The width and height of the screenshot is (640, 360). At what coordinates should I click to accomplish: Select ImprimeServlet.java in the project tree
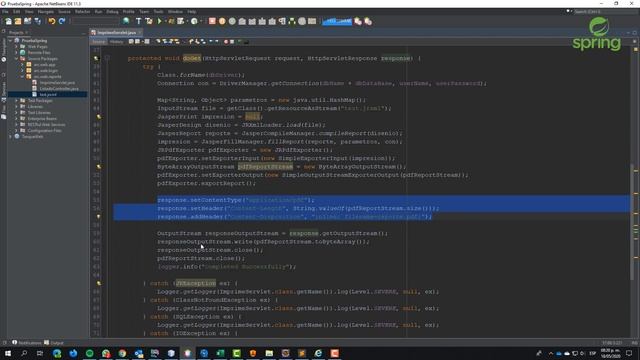[x=57, y=82]
